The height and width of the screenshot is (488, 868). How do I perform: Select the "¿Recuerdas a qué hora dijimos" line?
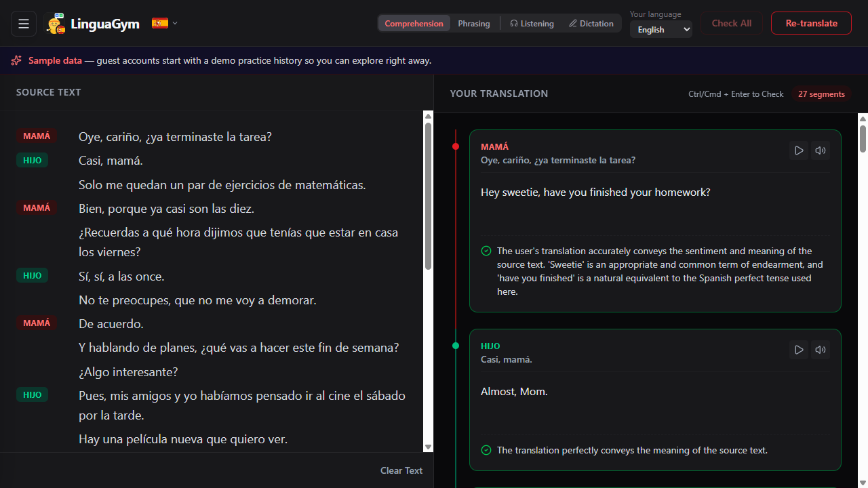(239, 243)
